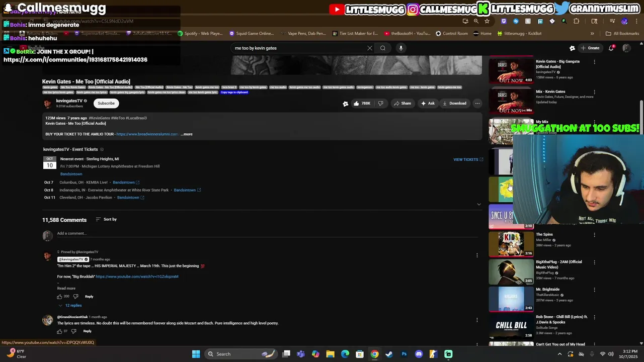Show hidden system tray icons
Image resolution: width=644 pixels, height=362 pixels.
pos(559,354)
